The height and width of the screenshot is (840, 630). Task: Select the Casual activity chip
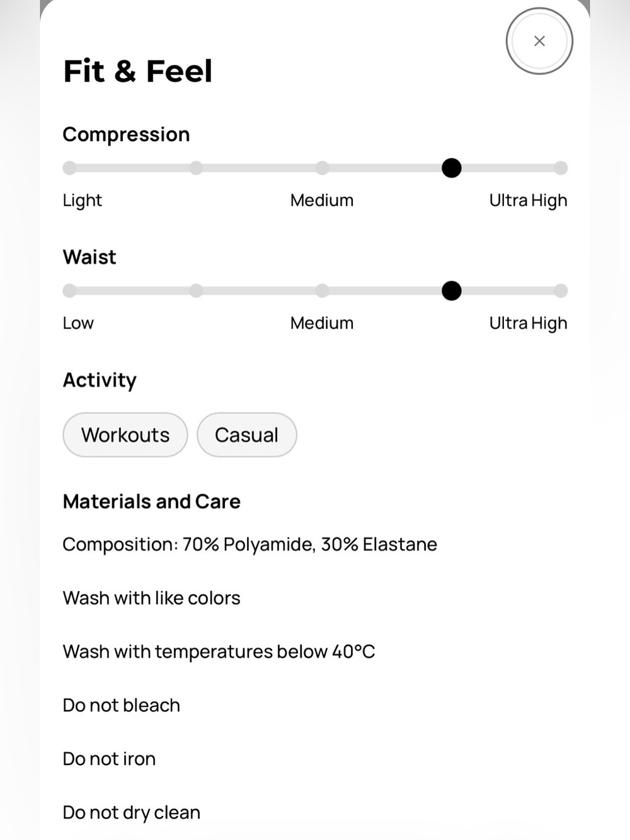click(x=247, y=435)
